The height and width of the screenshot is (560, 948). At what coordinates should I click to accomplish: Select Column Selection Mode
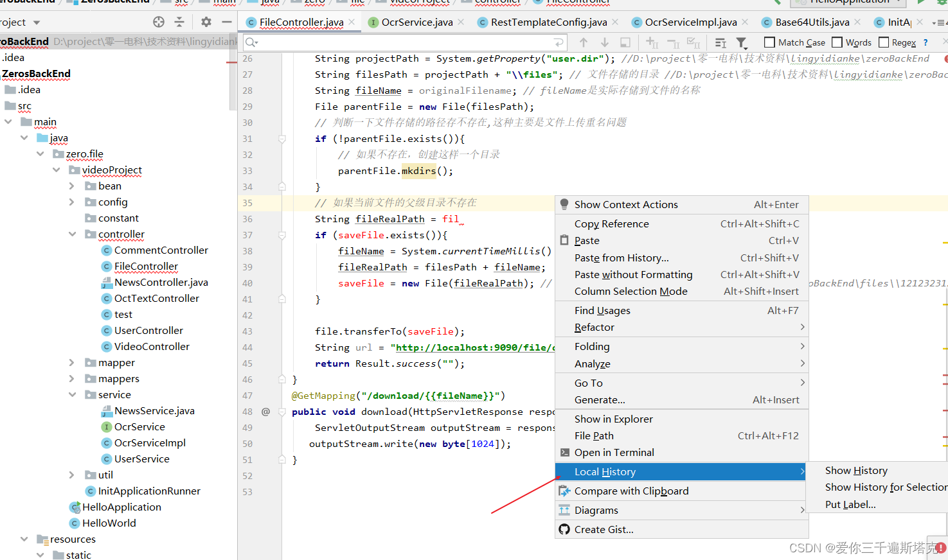(x=682, y=292)
